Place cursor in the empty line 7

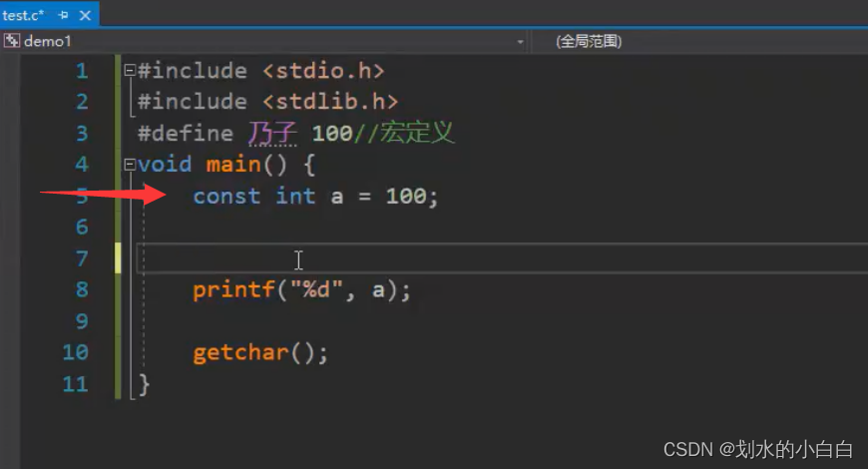tap(502, 258)
